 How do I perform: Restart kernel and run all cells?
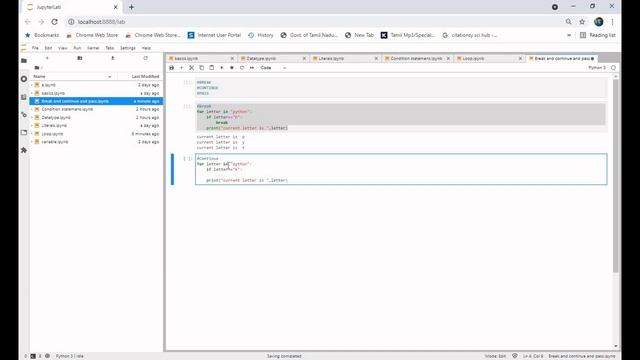[252, 68]
